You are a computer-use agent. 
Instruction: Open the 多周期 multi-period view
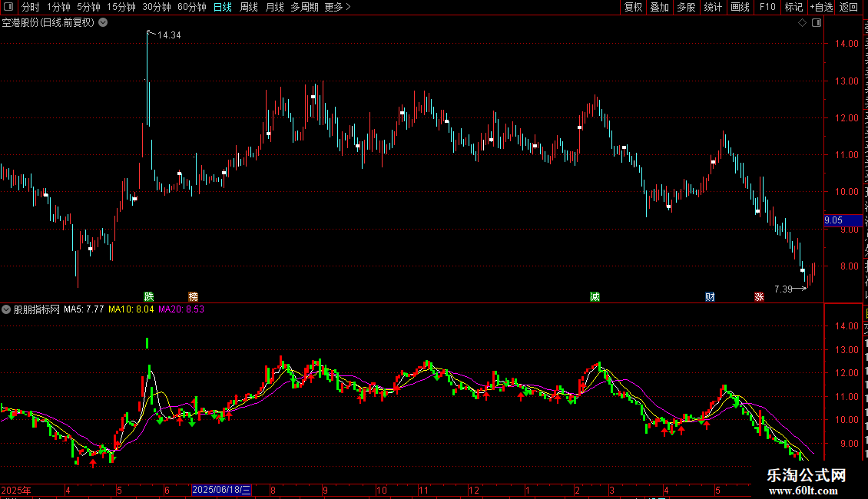coord(304,7)
